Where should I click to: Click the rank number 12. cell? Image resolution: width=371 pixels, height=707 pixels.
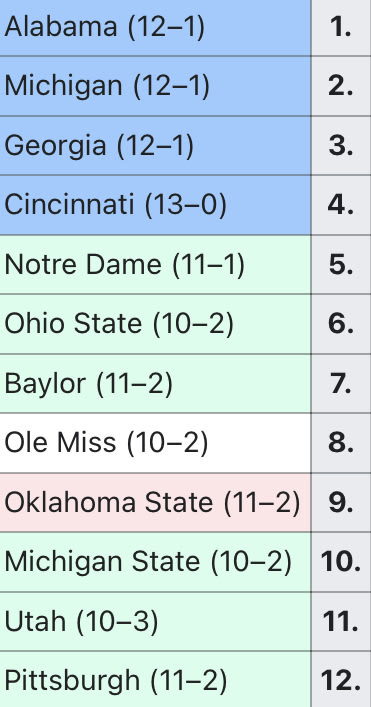pos(341,679)
